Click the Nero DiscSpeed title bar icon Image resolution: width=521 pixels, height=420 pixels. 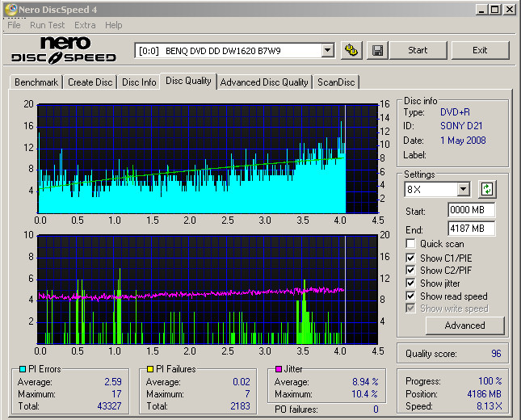(11, 10)
